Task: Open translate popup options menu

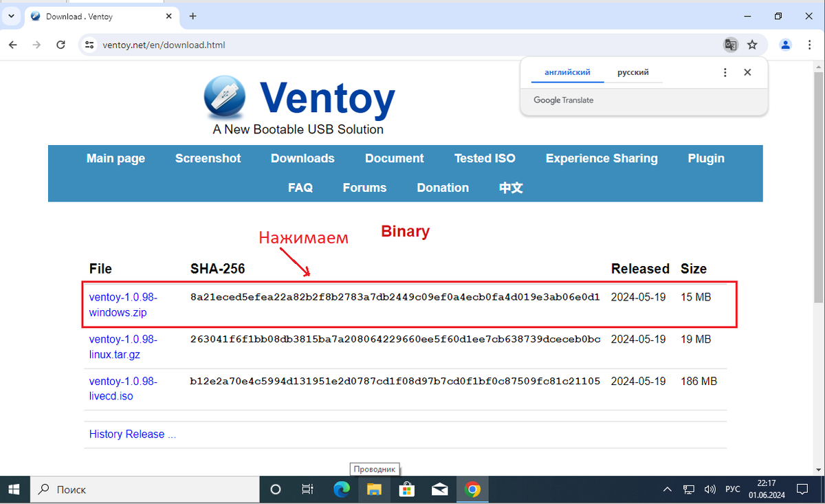Action: (725, 72)
